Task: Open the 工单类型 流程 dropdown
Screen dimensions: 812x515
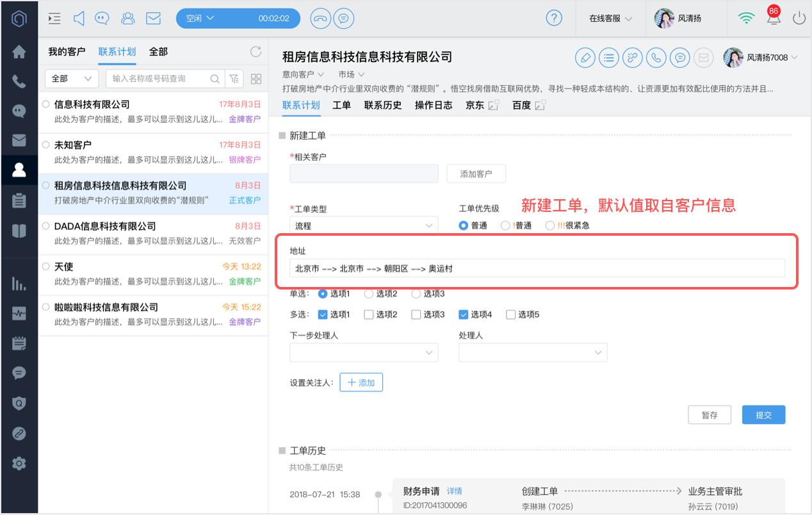Action: (364, 225)
